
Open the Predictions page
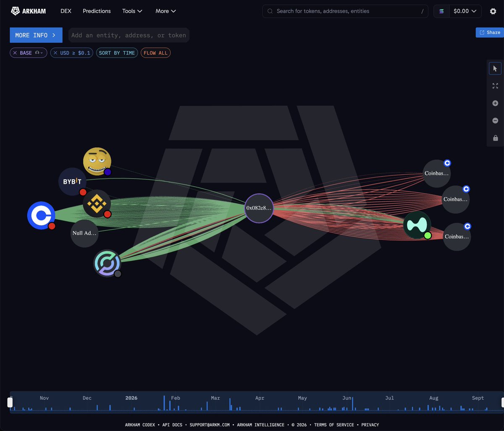(97, 11)
